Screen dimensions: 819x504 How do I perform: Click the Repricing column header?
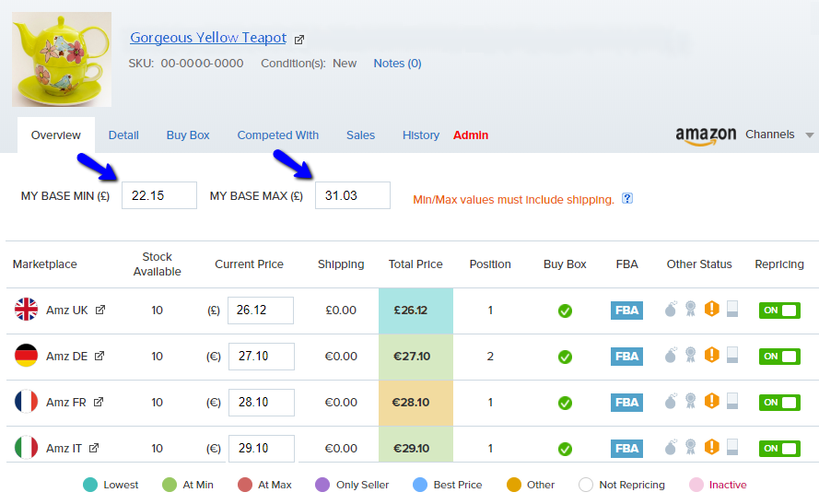(778, 264)
